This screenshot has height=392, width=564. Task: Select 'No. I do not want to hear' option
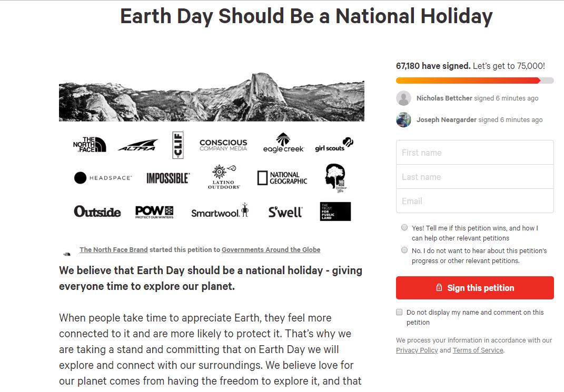click(x=404, y=250)
